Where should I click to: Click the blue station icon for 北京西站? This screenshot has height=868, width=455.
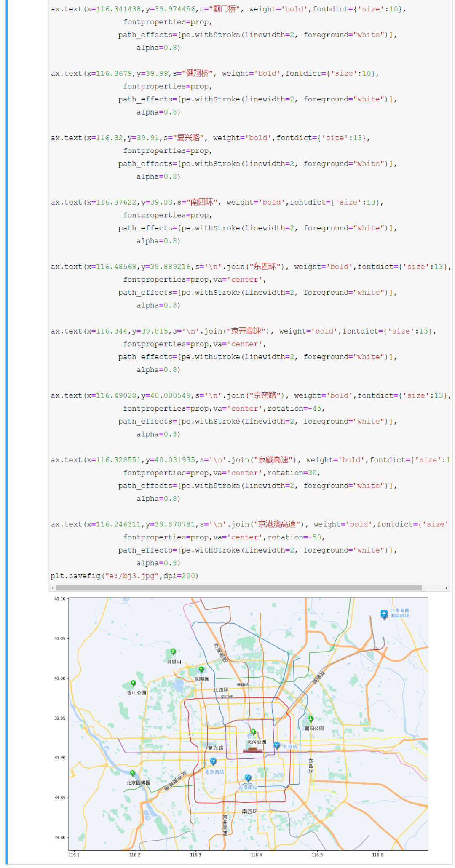(213, 761)
